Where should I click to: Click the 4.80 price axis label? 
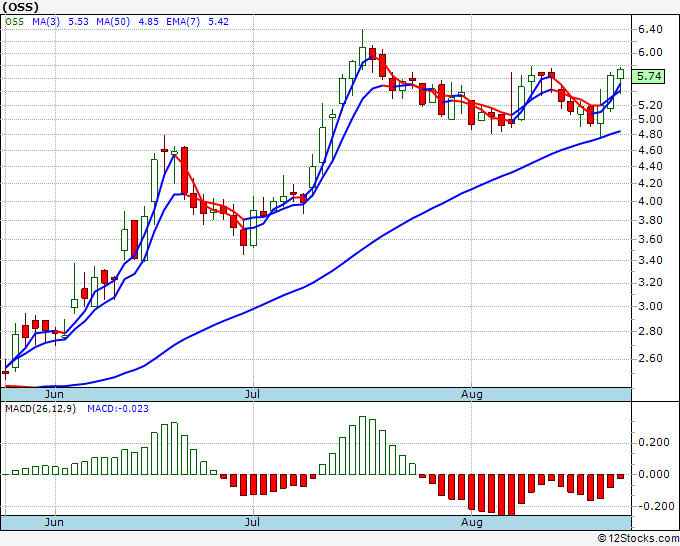click(x=650, y=134)
